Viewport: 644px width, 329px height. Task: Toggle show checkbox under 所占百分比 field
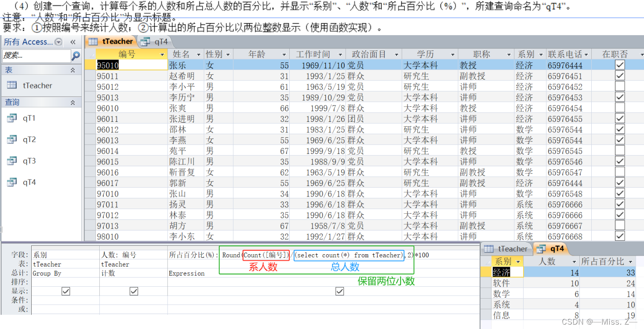(340, 291)
